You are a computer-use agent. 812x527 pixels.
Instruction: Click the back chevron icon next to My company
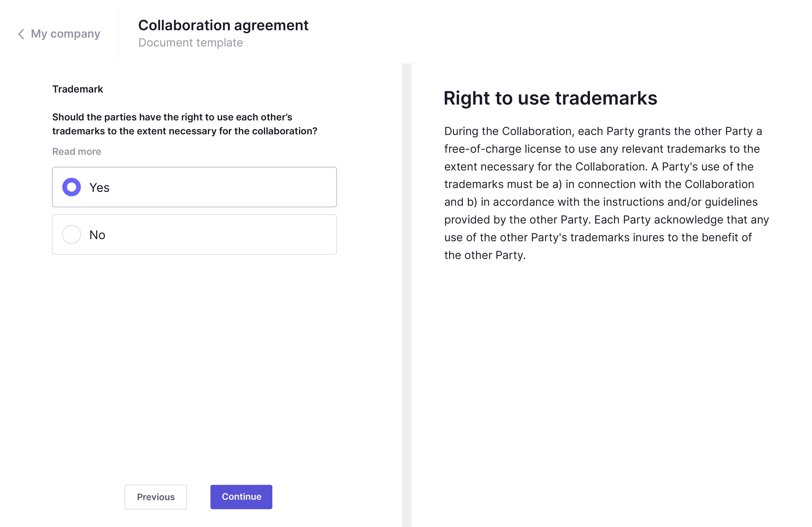click(21, 34)
